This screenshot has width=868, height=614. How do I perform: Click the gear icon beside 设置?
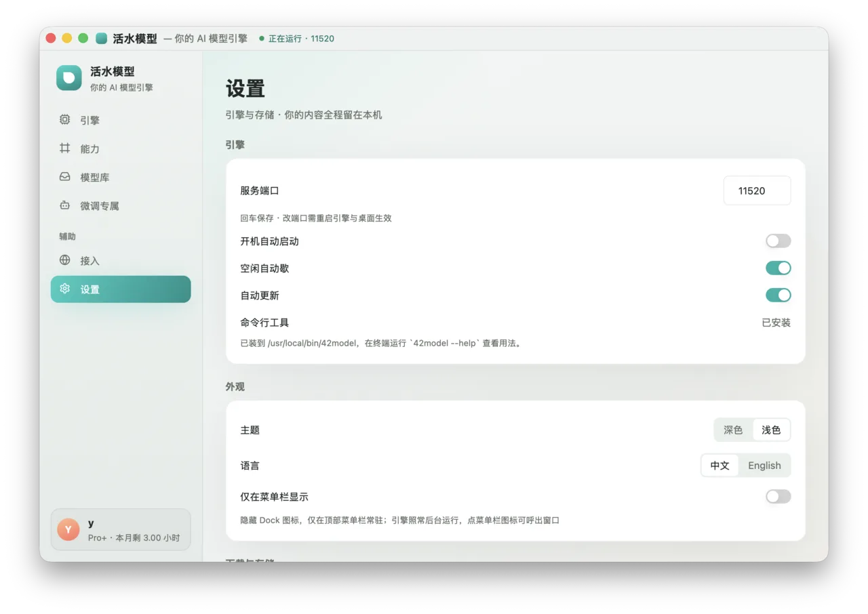click(x=64, y=288)
